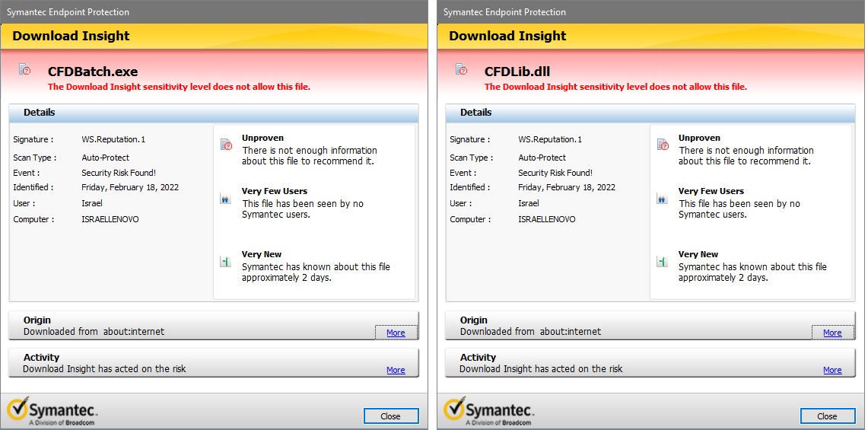The image size is (868, 430).
Task: Click Very Few Users icon in CFDLib.dll dialog
Action: (x=662, y=199)
